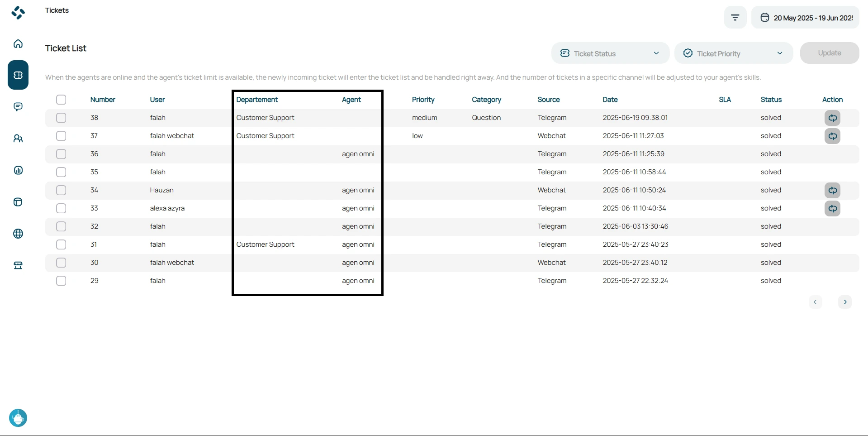Check the box for ticket 35
868x436 pixels.
pos(61,172)
